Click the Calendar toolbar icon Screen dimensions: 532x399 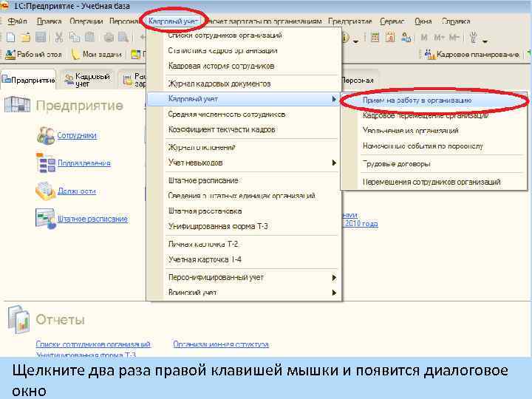390,38
